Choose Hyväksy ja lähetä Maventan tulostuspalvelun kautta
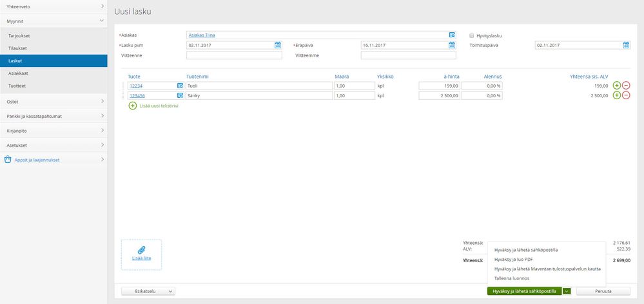The width and height of the screenshot is (644, 304). [547, 269]
